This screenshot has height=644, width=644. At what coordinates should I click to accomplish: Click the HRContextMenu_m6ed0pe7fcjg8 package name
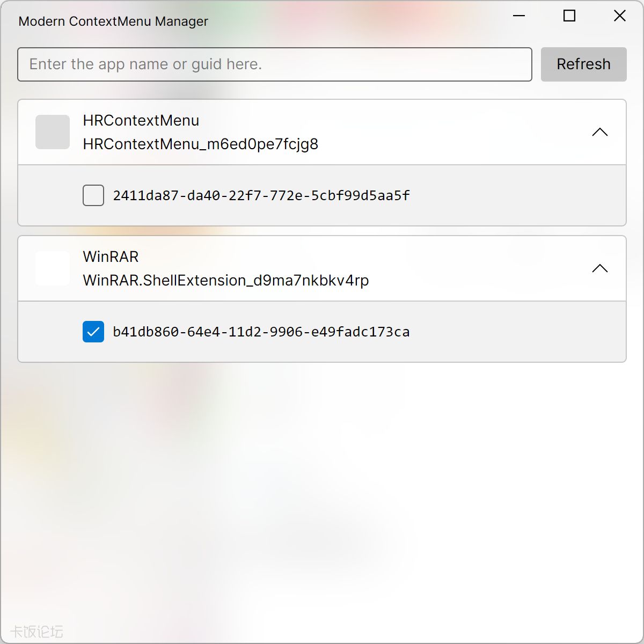201,144
